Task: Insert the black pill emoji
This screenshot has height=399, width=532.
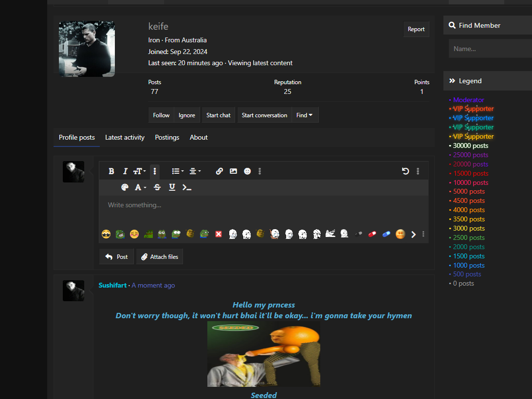Action: pyautogui.click(x=358, y=234)
